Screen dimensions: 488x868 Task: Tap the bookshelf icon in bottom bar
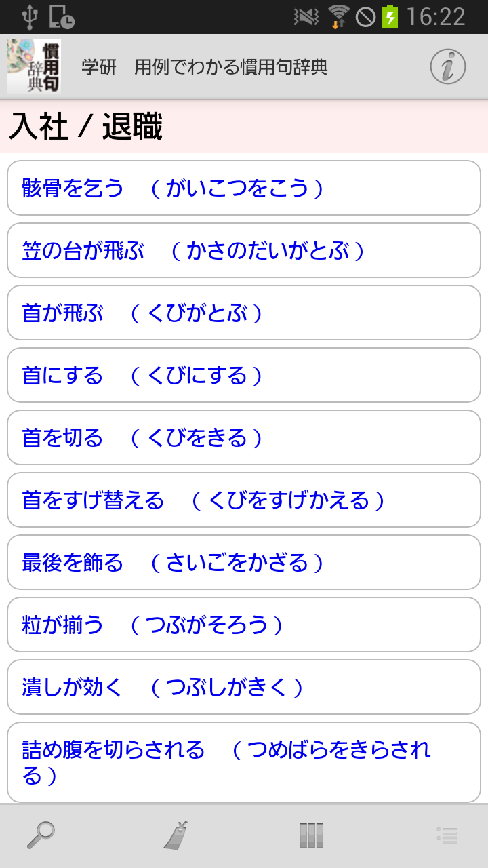(x=311, y=835)
